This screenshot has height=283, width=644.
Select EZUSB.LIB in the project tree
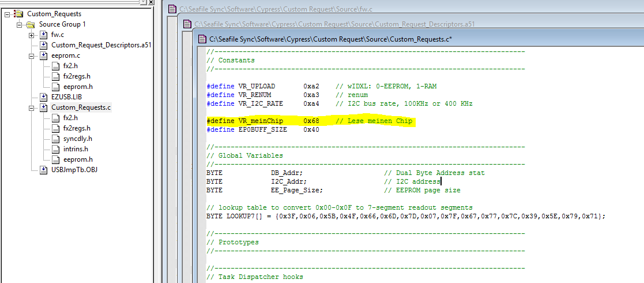pos(67,98)
